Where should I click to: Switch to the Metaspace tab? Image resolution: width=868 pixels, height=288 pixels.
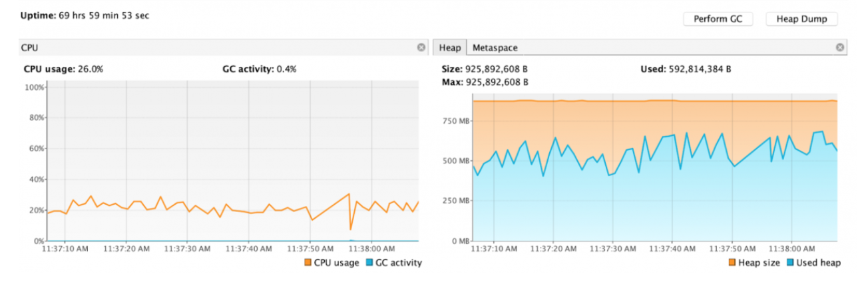coord(495,47)
